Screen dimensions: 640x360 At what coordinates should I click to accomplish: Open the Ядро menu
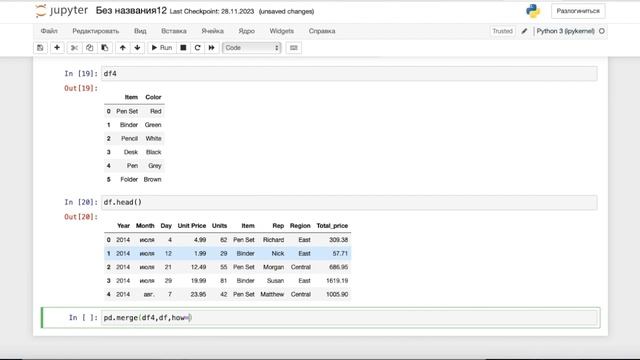pyautogui.click(x=247, y=31)
